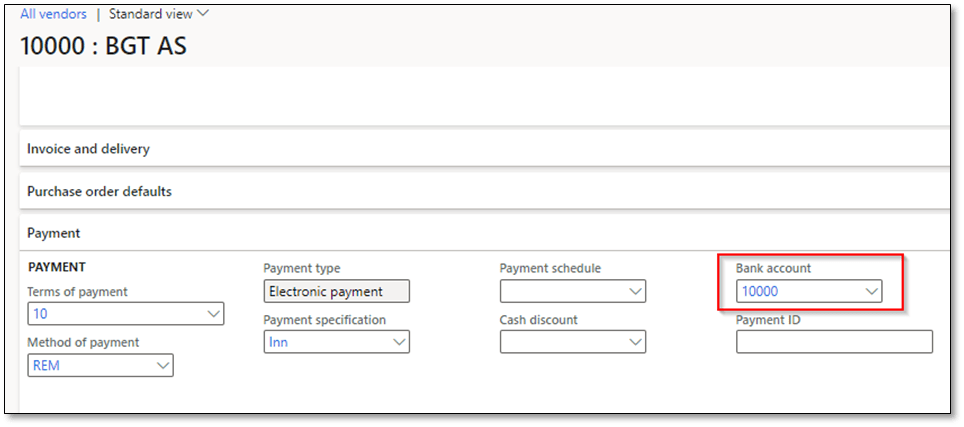
Task: Open Bank account dropdown arrow
Action: click(871, 292)
